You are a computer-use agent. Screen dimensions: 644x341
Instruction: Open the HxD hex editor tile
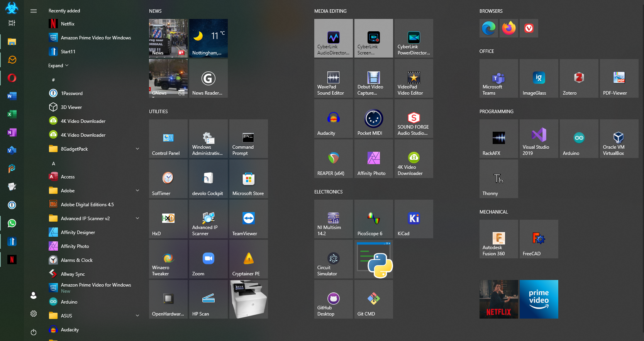(x=168, y=219)
